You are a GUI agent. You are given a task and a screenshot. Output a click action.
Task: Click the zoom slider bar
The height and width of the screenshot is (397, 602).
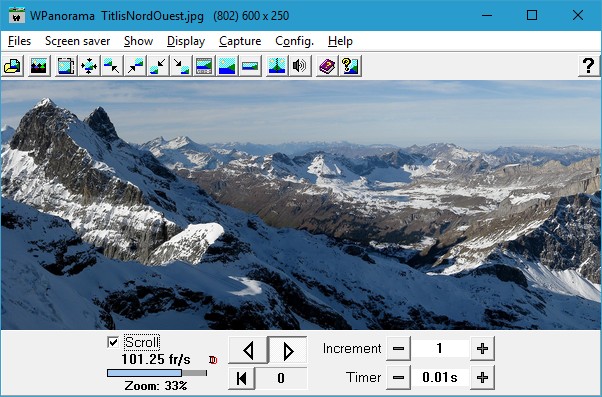click(x=157, y=373)
